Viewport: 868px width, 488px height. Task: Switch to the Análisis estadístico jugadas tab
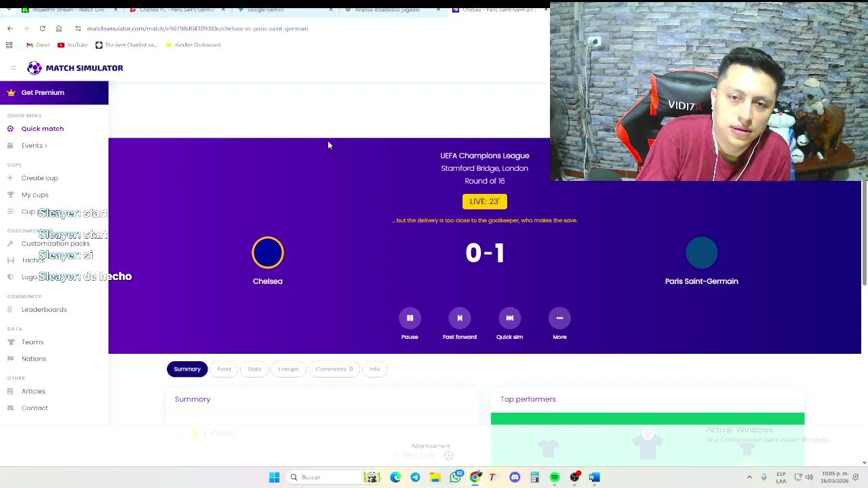point(387,9)
